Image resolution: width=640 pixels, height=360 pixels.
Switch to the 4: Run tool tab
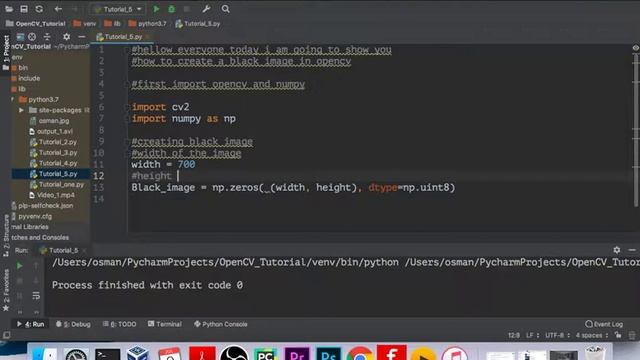point(31,324)
